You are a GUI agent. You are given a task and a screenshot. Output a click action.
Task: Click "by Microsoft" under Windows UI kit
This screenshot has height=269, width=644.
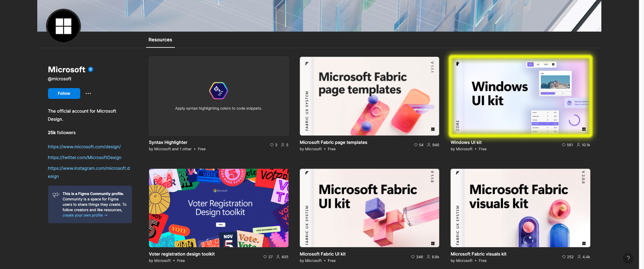(x=462, y=149)
